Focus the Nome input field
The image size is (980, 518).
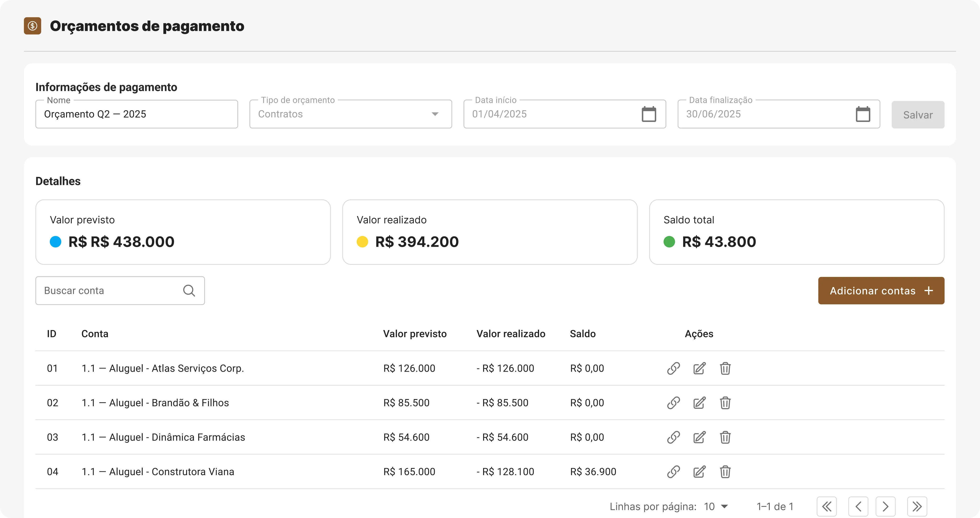(137, 114)
